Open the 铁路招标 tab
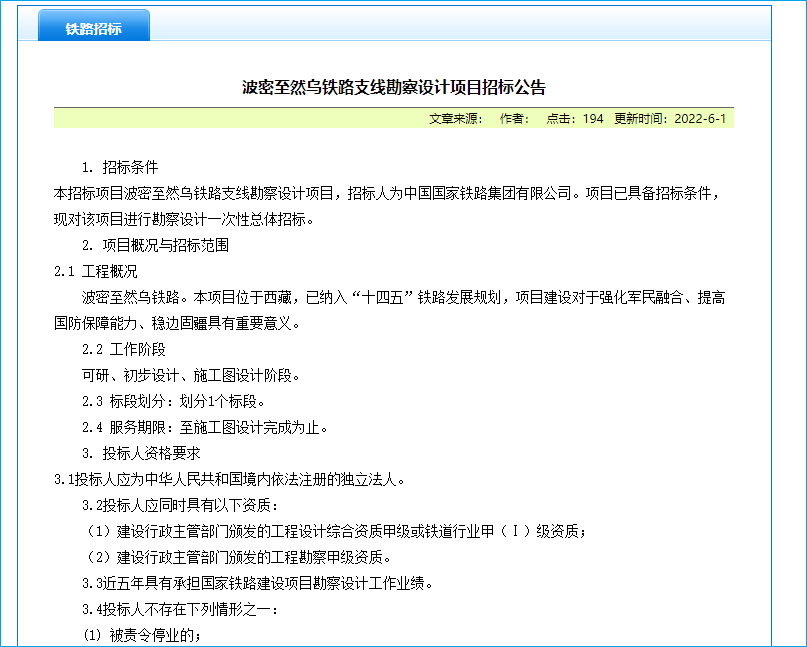Image resolution: width=807 pixels, height=647 pixels. point(94,28)
